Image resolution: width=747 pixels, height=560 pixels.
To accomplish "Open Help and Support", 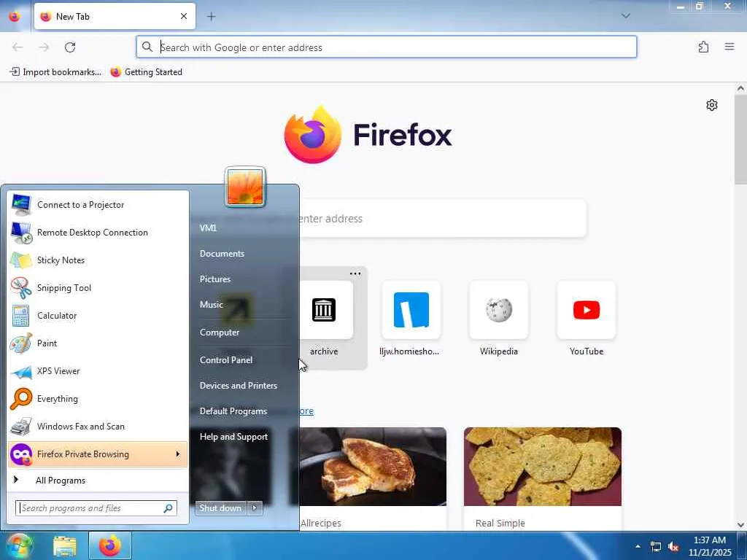I will (234, 437).
